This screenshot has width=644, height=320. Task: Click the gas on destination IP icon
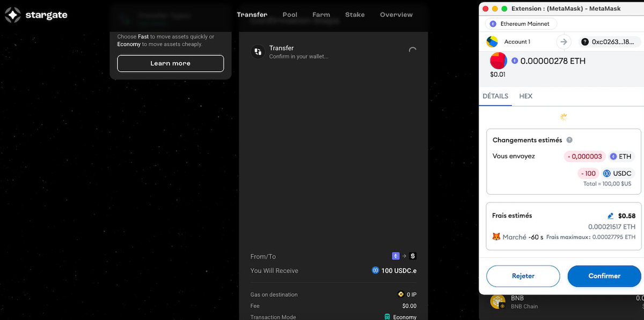[x=400, y=294]
